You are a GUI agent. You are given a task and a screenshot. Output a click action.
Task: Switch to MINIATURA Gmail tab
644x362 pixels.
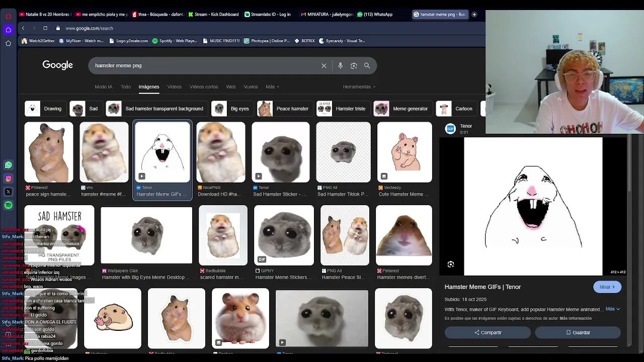click(327, 15)
